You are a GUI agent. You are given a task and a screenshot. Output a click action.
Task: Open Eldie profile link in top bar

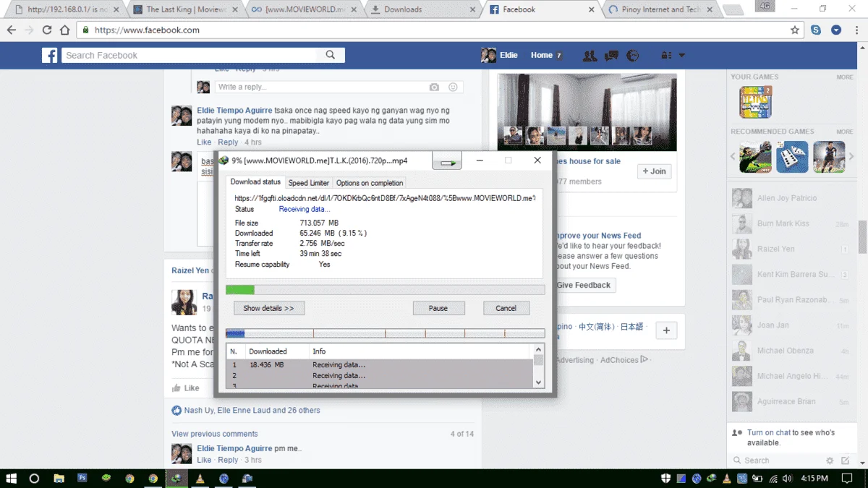point(500,55)
